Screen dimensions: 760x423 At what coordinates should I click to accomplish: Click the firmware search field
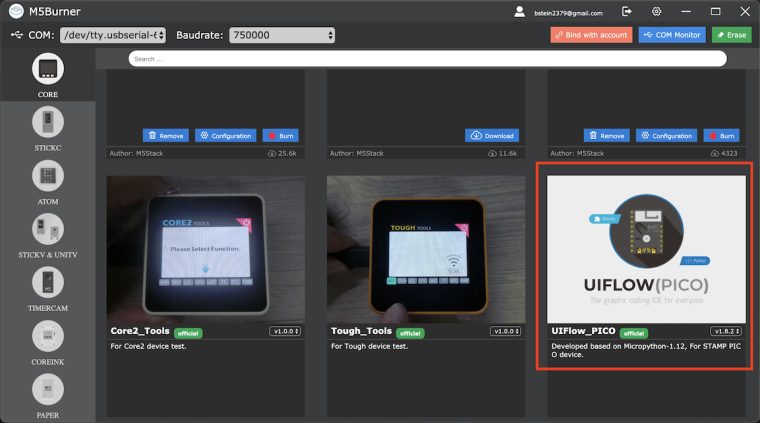click(x=428, y=59)
